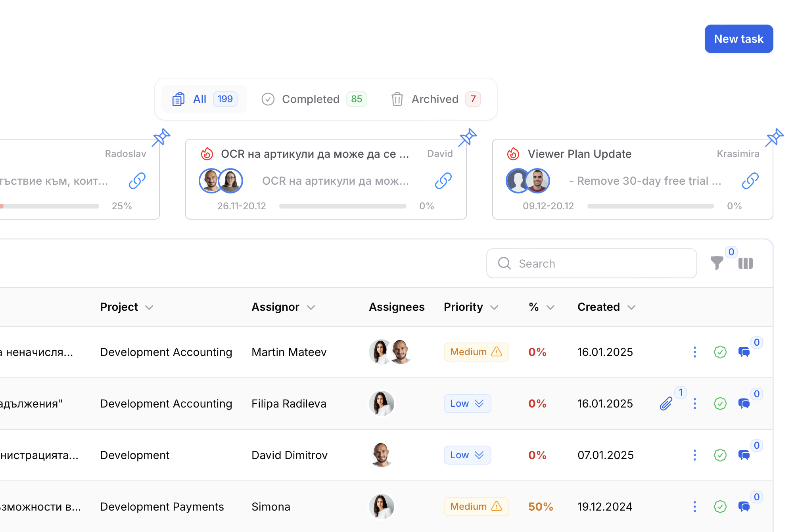Viewport: 794px width, 532px height.
Task: Open Low priority dropdown in Filipa Radileva row
Action: [467, 404]
